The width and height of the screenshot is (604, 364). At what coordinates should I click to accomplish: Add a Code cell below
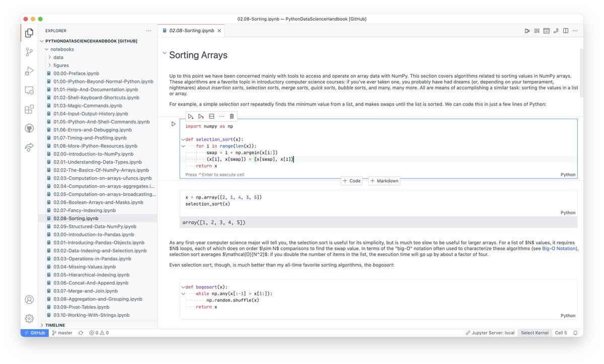352,181
